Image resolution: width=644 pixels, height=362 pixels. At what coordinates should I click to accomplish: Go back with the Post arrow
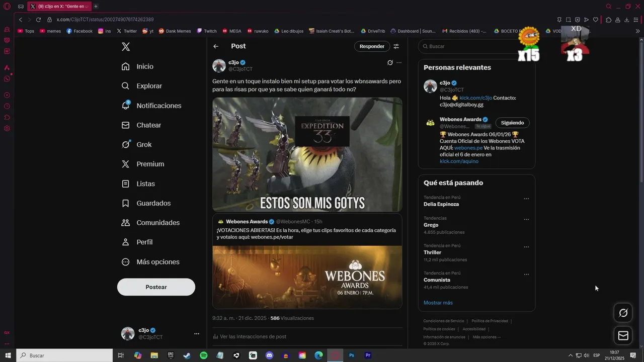tap(216, 46)
